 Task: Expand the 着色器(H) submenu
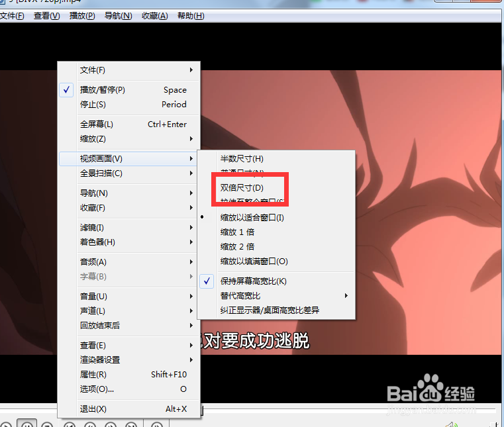coord(128,242)
